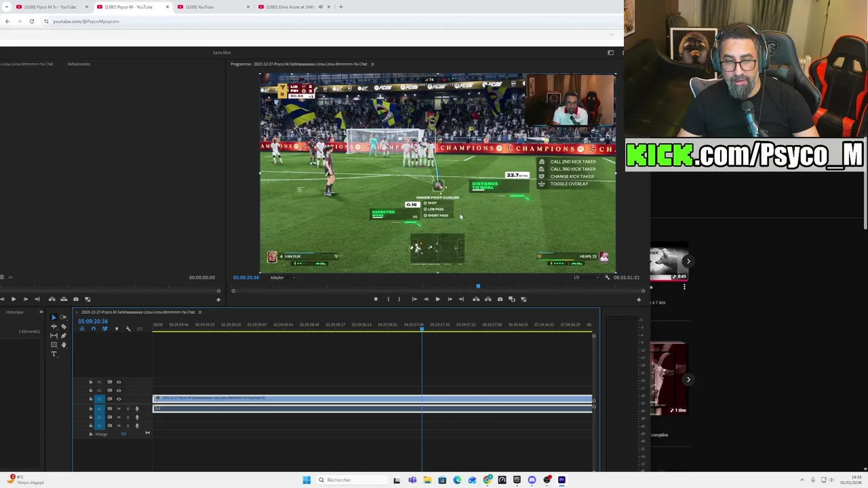Click the Lift button in Program monitor

(x=476, y=299)
